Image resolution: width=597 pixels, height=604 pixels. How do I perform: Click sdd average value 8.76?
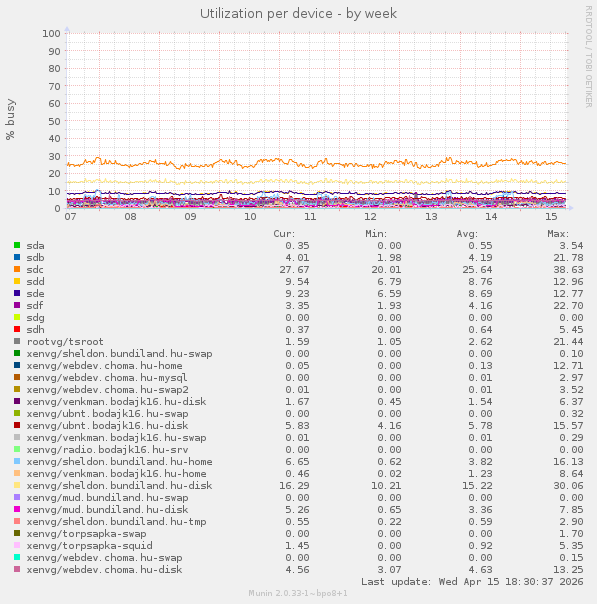tap(480, 282)
